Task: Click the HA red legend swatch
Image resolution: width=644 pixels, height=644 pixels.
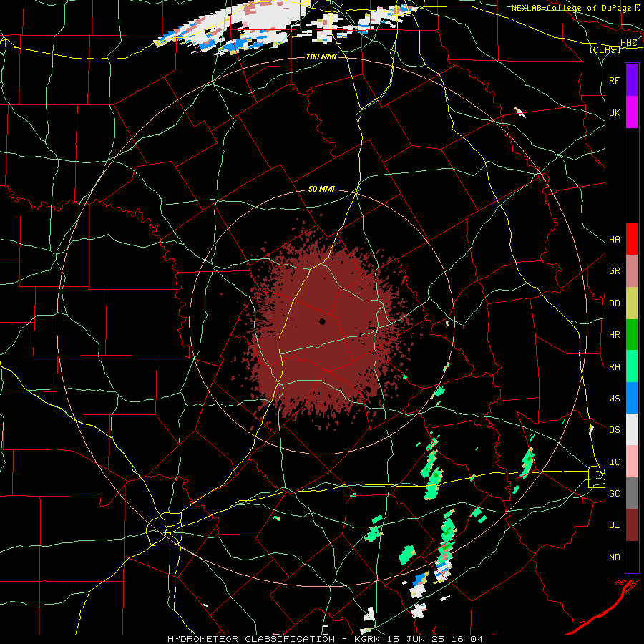Action: click(632, 239)
